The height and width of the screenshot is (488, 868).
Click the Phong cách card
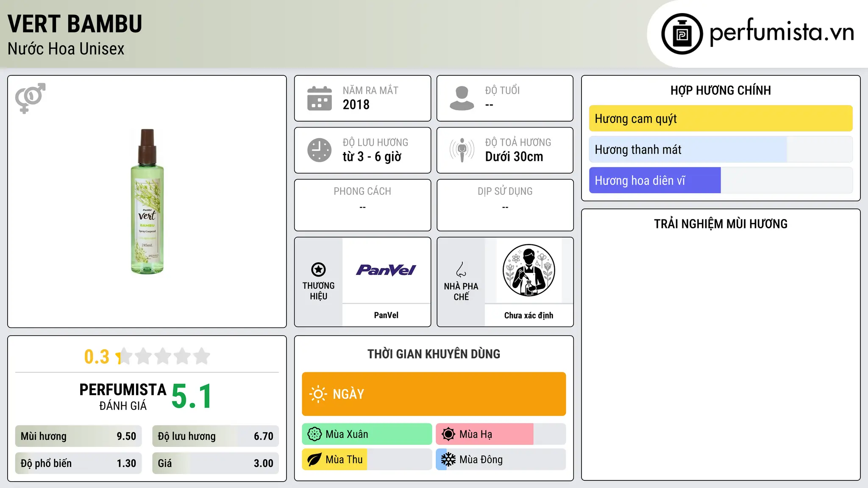(x=362, y=205)
